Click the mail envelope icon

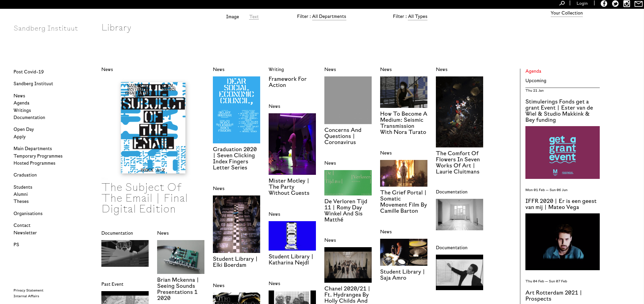(x=638, y=4)
